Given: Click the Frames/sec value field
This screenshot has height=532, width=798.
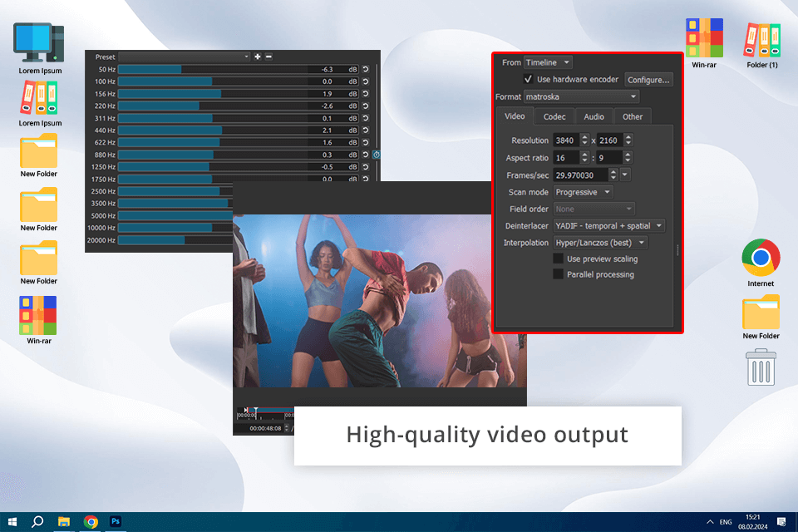Looking at the screenshot, I should pos(581,175).
